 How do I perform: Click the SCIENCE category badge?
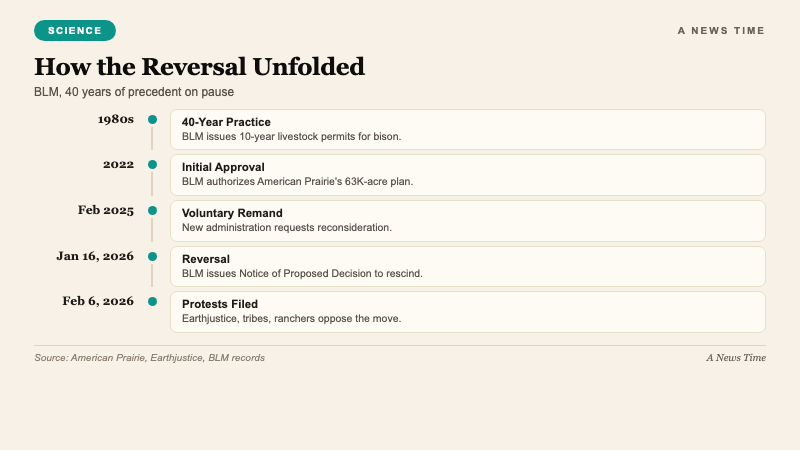pyautogui.click(x=75, y=30)
